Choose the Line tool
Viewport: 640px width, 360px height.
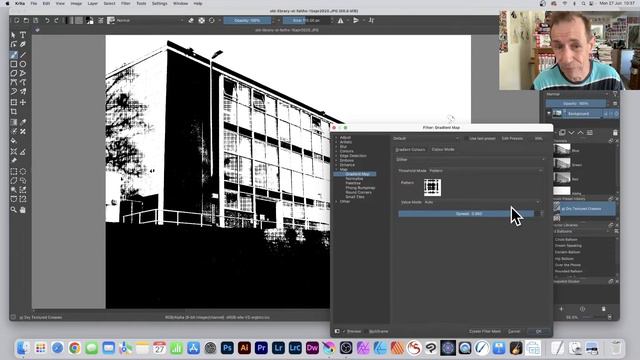click(x=23, y=55)
